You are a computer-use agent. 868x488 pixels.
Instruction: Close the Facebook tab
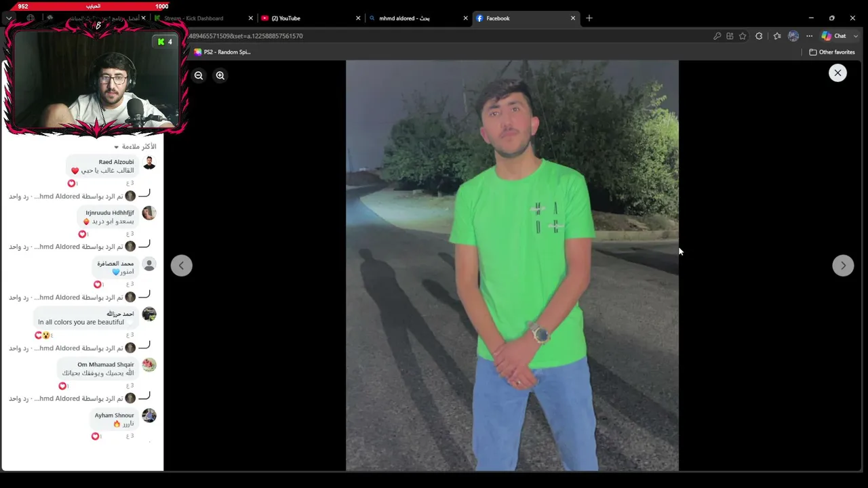(573, 18)
